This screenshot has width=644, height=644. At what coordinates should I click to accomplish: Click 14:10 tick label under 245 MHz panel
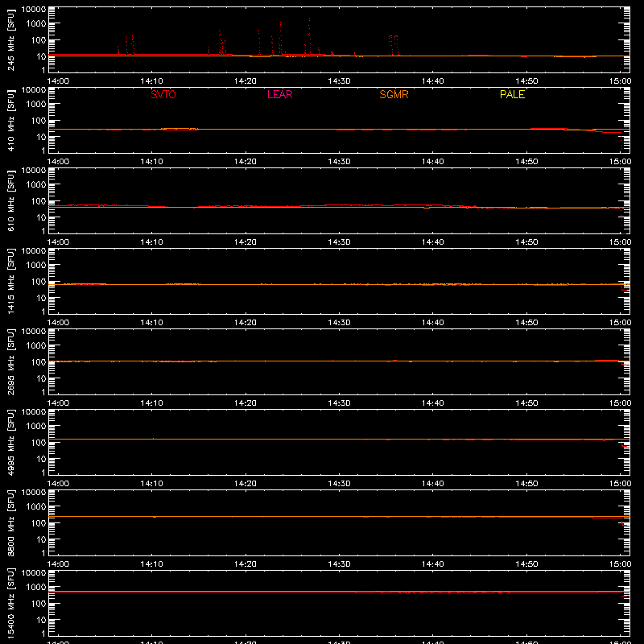click(151, 81)
